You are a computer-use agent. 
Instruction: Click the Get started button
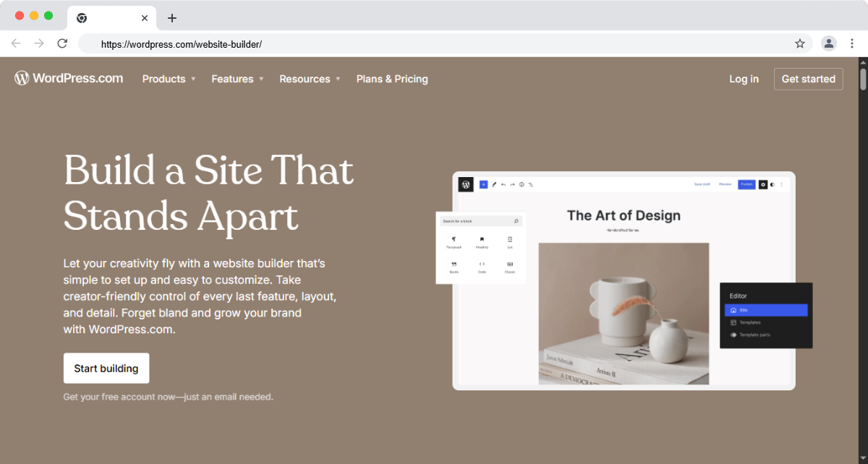[x=808, y=79]
